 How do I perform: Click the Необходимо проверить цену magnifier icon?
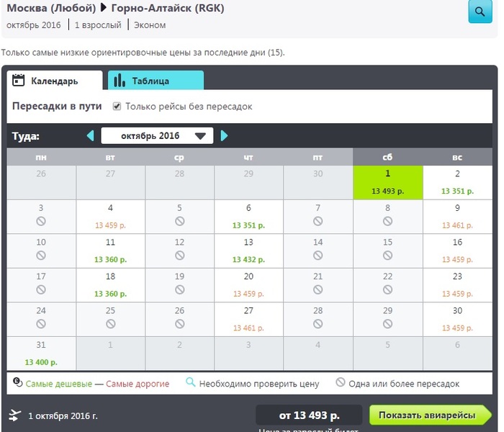tap(191, 382)
